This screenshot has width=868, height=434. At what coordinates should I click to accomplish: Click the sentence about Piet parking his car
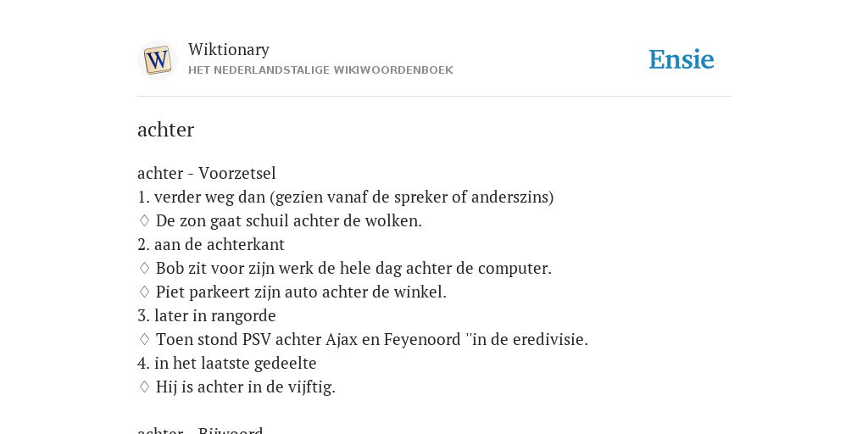[301, 292]
